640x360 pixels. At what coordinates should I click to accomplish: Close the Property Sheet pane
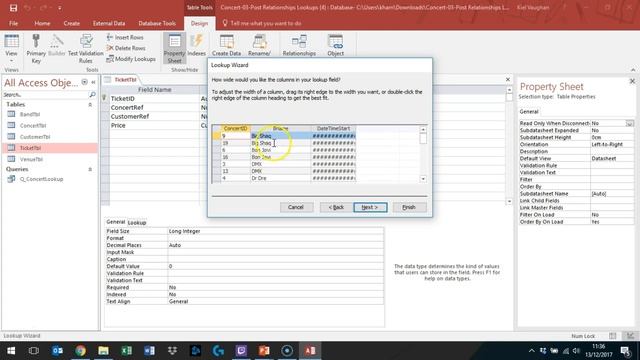pos(632,81)
